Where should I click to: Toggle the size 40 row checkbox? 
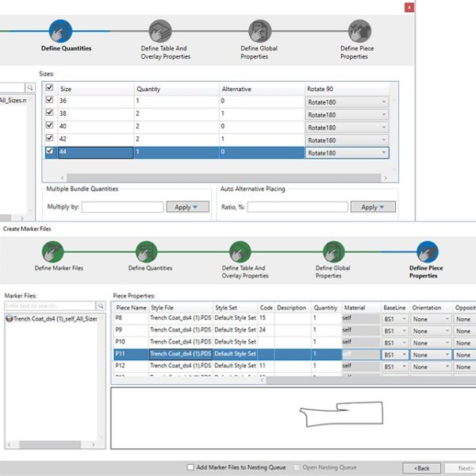[50, 126]
